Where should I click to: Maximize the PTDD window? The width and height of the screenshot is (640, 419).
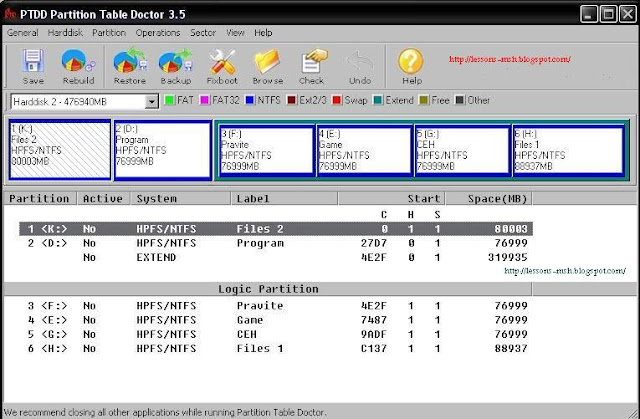[608, 14]
